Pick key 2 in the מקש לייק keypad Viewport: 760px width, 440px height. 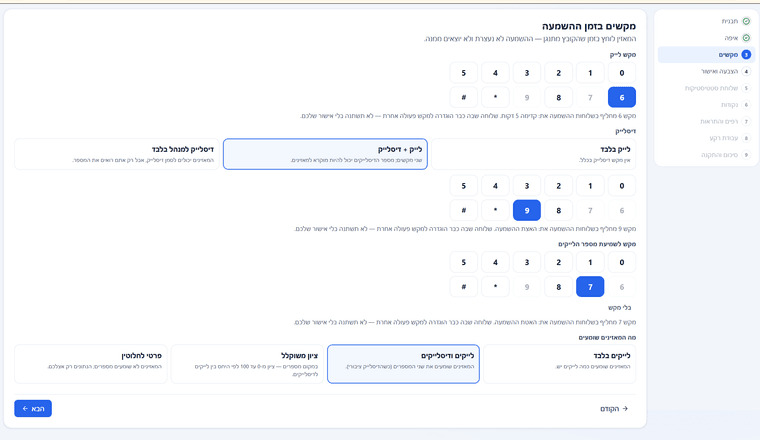coord(558,73)
